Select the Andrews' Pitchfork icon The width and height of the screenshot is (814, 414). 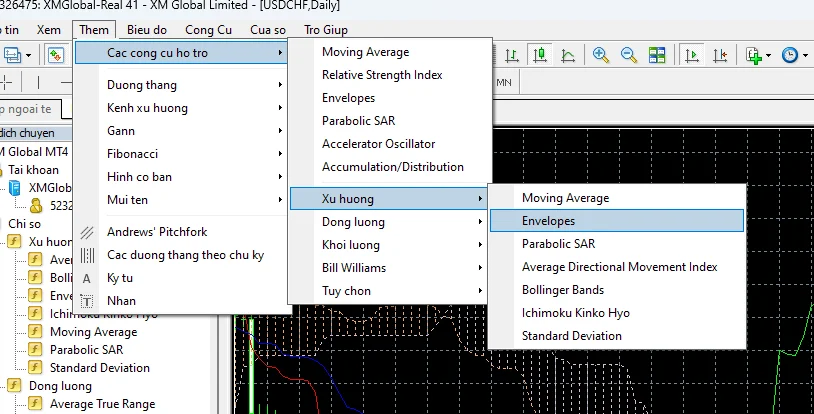tap(87, 232)
